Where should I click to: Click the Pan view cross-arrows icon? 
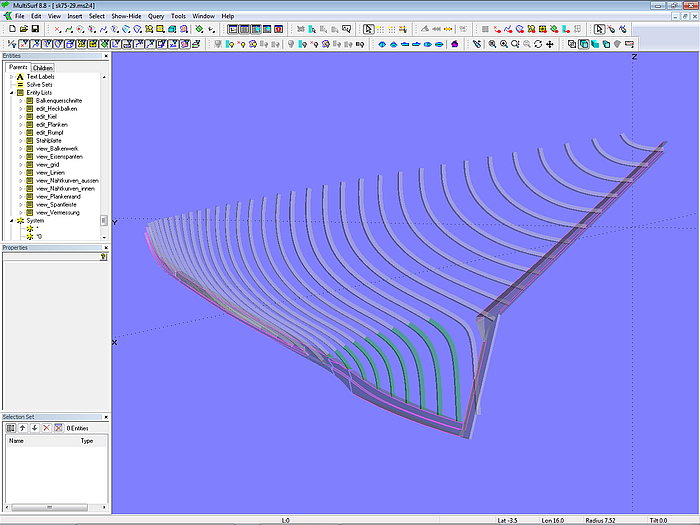[551, 44]
